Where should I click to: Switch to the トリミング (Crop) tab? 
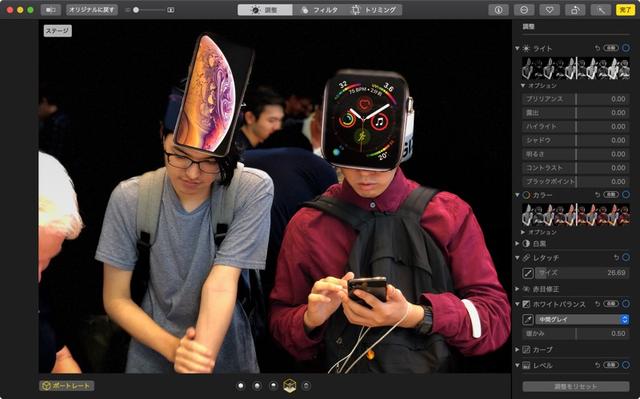pos(375,10)
